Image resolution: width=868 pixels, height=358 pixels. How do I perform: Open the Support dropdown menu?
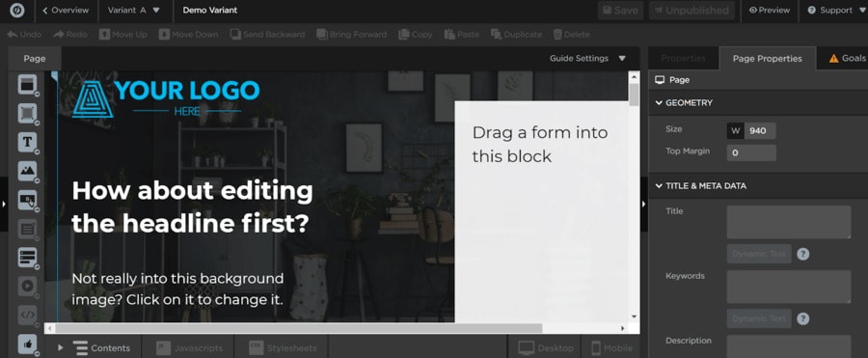pos(836,10)
